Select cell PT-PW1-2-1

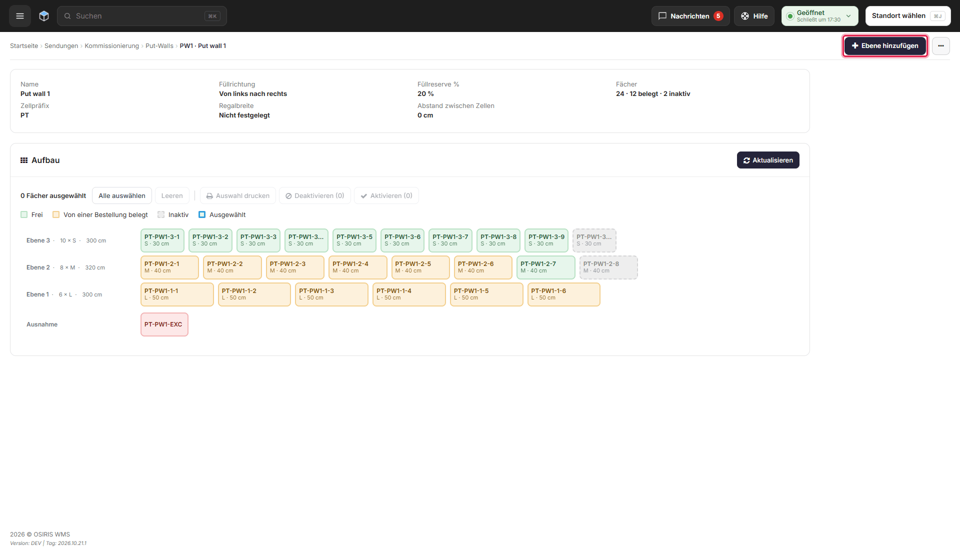pos(169,267)
